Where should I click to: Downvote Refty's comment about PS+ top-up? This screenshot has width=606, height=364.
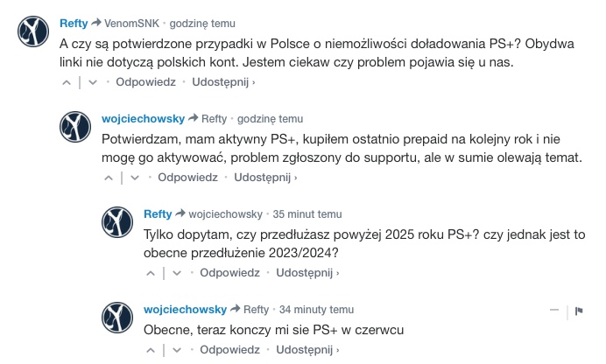tap(93, 82)
